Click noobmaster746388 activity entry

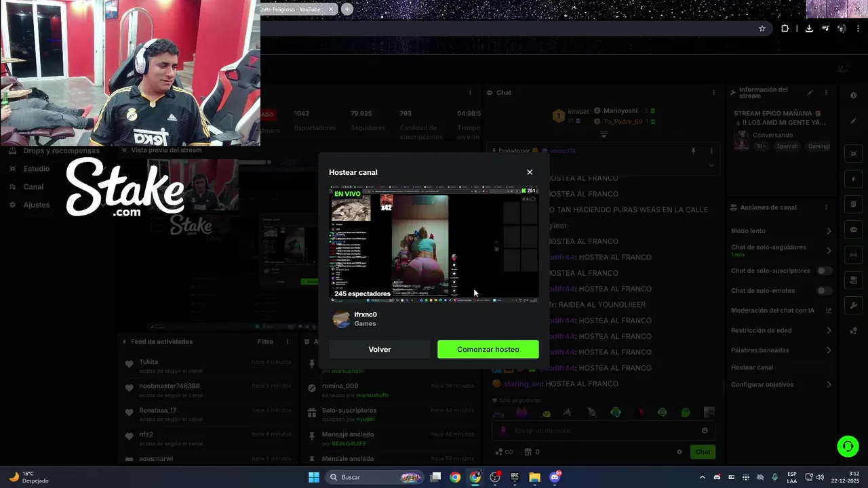208,390
